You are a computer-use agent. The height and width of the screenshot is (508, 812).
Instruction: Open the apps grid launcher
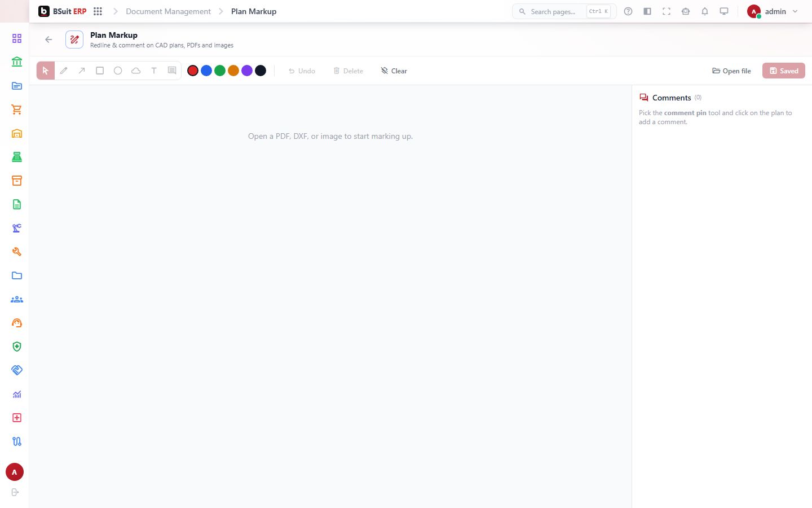pyautogui.click(x=98, y=11)
